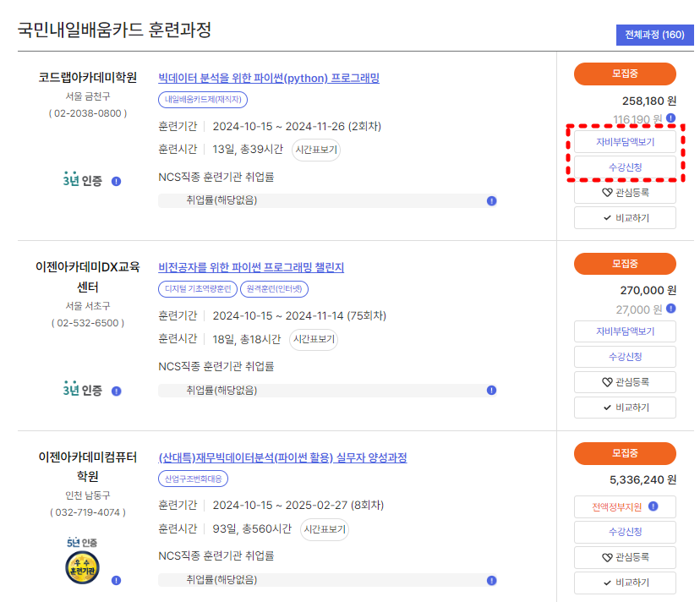Open 3년 인증 info icon for 코드랩아카데미학원
700x602 pixels.
(116, 181)
